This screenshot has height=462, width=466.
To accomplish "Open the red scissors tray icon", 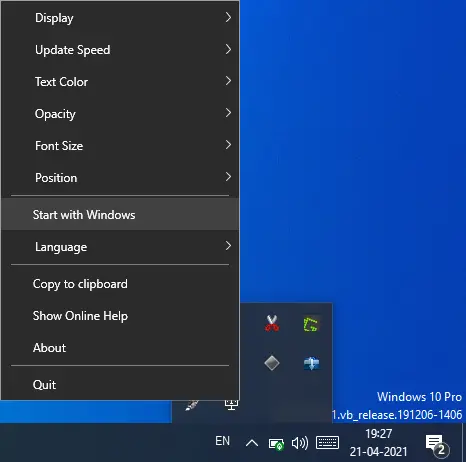I will 272,324.
